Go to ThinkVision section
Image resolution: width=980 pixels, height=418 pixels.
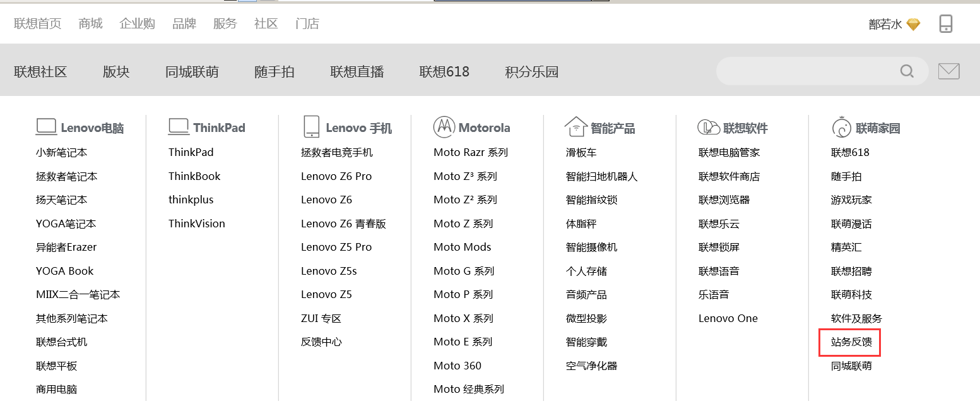click(x=197, y=224)
